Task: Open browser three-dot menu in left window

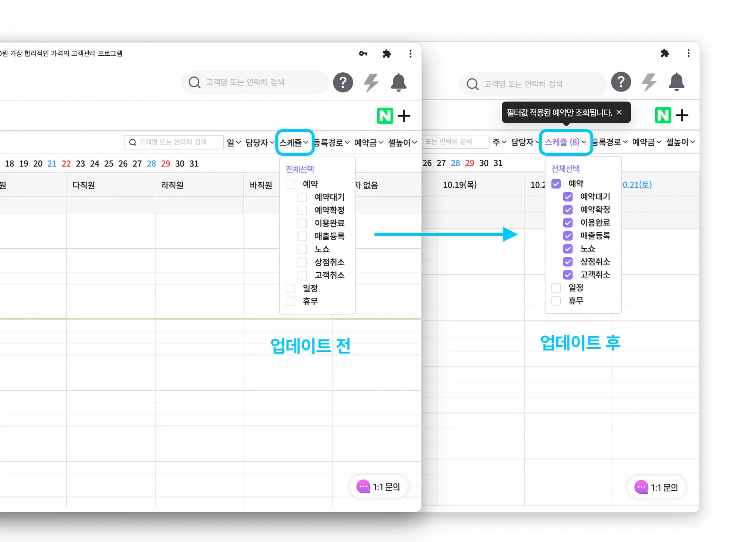Action: point(410,54)
